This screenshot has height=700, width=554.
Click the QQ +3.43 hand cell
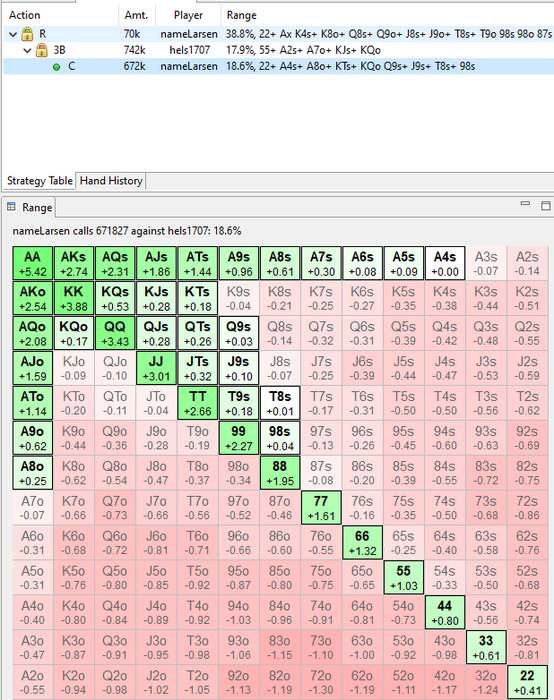(115, 333)
